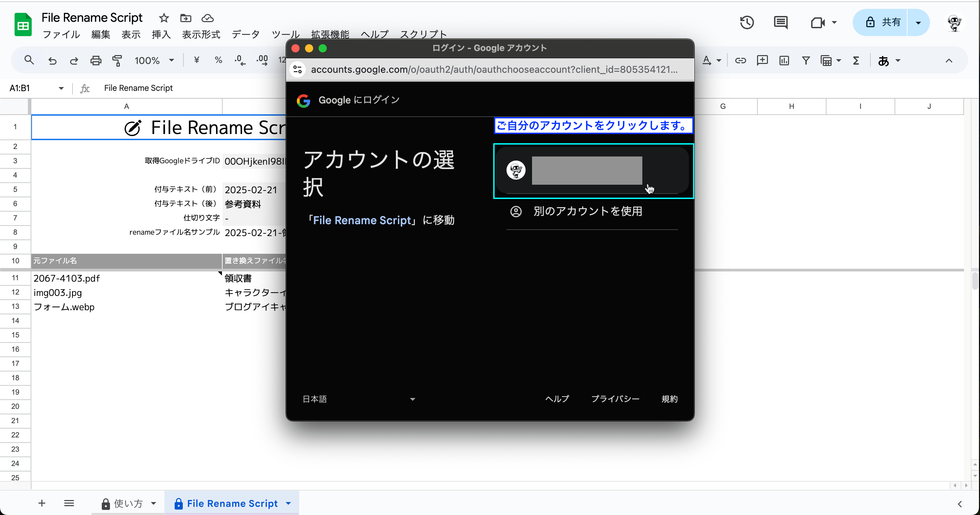
Task: Open the comments panel icon
Action: point(781,22)
